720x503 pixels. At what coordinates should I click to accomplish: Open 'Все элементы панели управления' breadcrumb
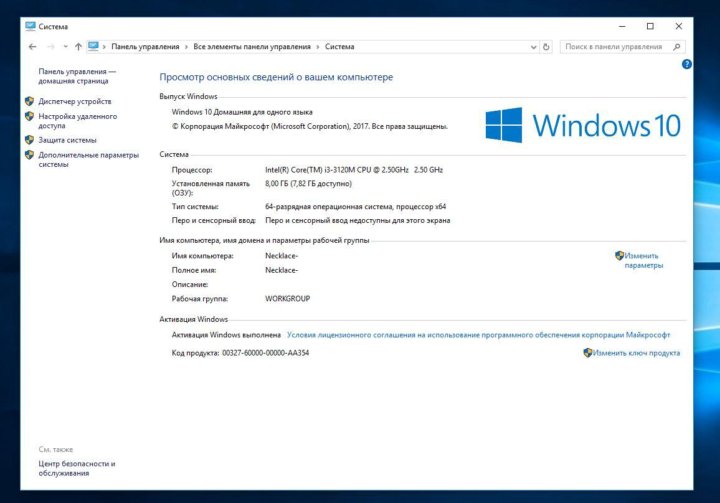pos(252,47)
